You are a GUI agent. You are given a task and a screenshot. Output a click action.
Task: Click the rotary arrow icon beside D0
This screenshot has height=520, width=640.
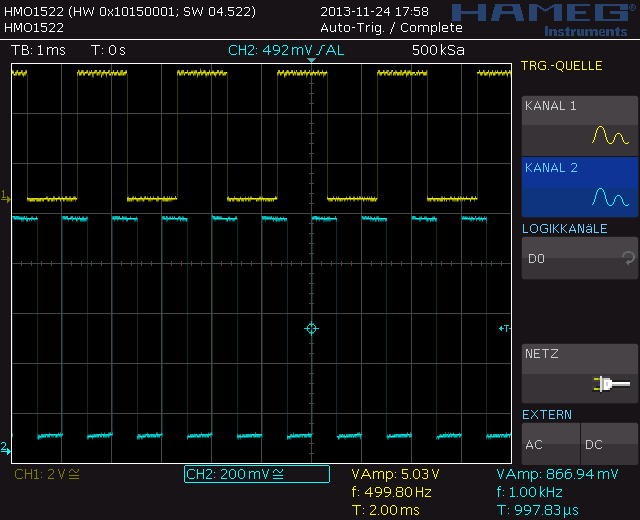[629, 258]
